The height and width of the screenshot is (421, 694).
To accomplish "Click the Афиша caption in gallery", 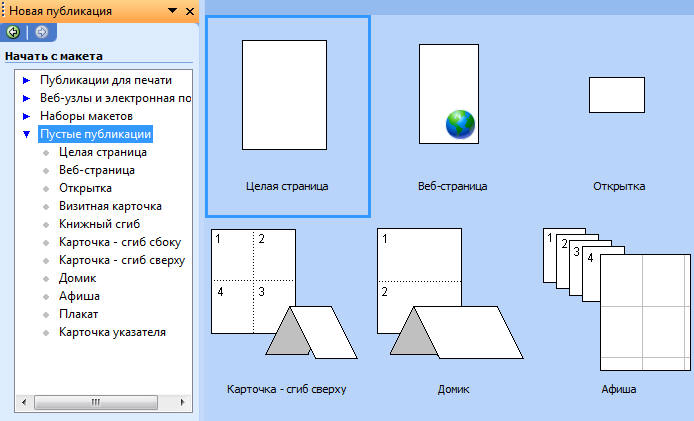I will click(x=619, y=390).
